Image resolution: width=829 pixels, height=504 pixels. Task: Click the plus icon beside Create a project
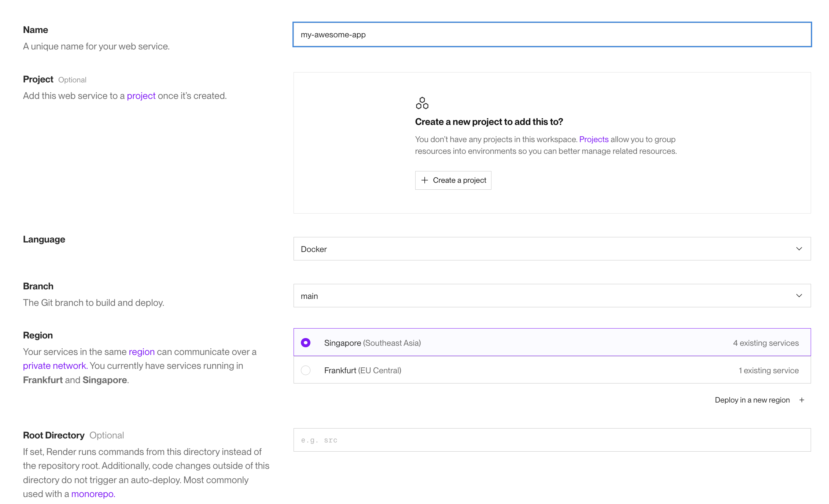[x=424, y=180]
